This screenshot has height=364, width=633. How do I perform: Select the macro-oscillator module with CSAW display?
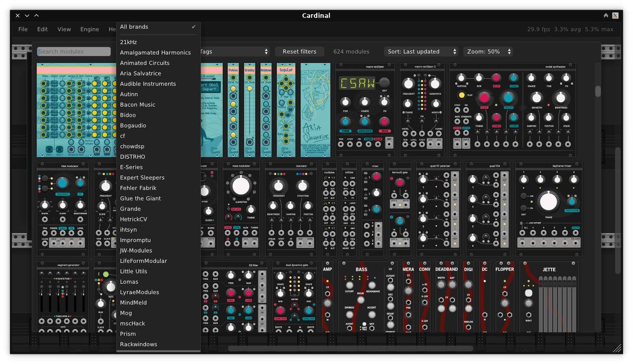coord(365,110)
